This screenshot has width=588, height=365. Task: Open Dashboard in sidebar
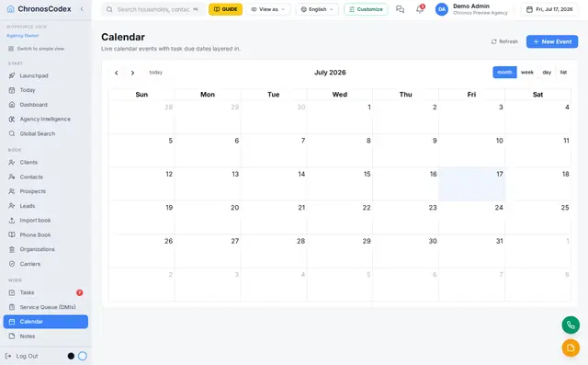coord(46,105)
